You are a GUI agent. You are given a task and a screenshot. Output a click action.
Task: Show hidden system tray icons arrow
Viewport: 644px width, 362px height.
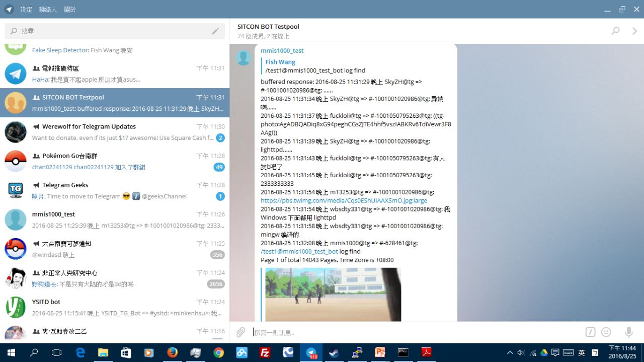click(x=510, y=353)
